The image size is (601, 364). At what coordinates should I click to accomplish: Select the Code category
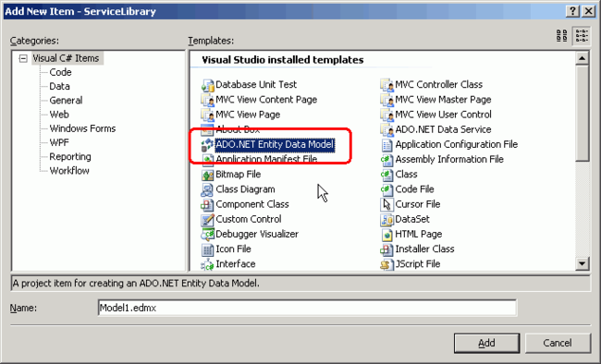tap(60, 72)
